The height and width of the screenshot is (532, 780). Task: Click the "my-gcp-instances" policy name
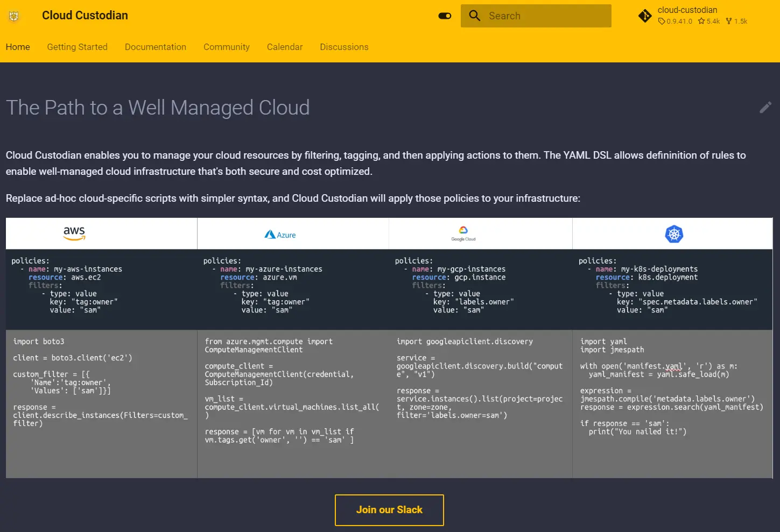472,269
